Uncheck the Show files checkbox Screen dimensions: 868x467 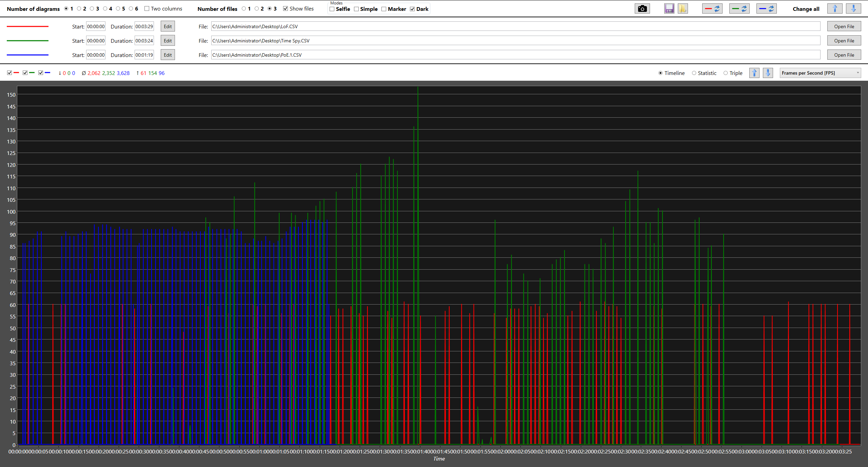click(285, 9)
